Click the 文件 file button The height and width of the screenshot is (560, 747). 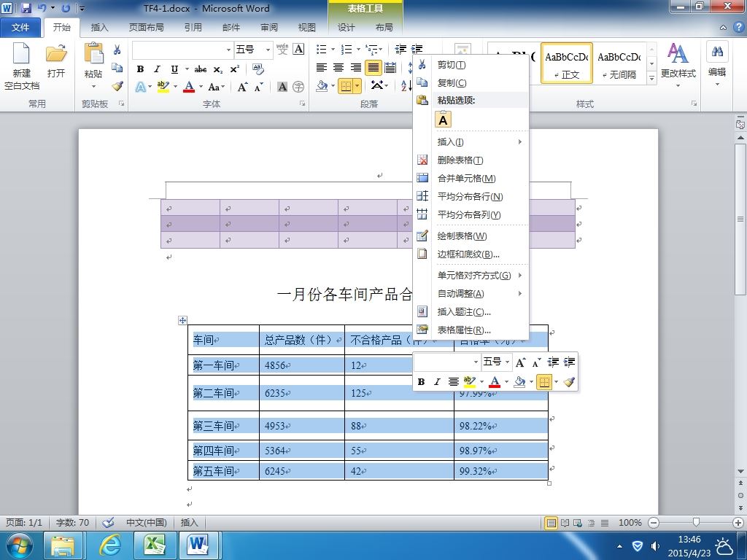pos(20,28)
